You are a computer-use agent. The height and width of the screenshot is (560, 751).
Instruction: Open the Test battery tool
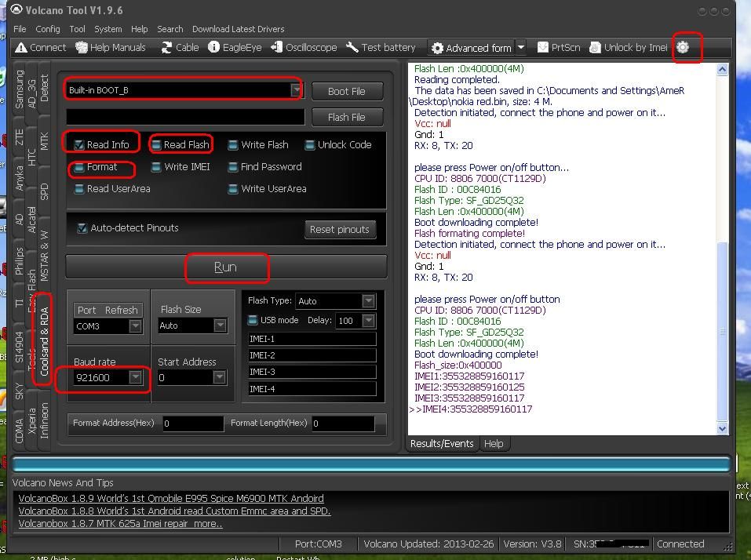point(381,47)
